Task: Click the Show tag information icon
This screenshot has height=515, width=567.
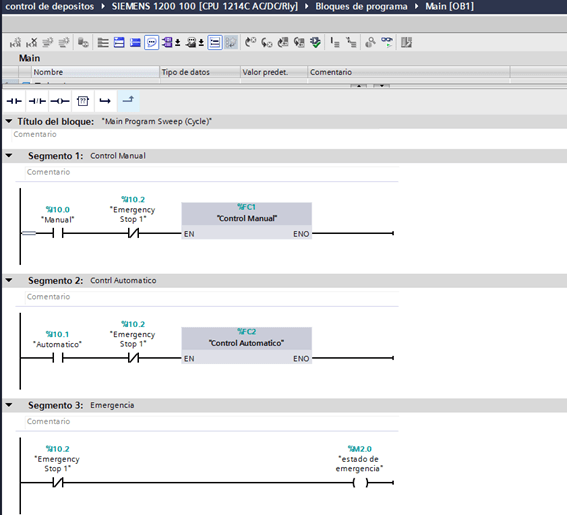Action: tap(191, 43)
